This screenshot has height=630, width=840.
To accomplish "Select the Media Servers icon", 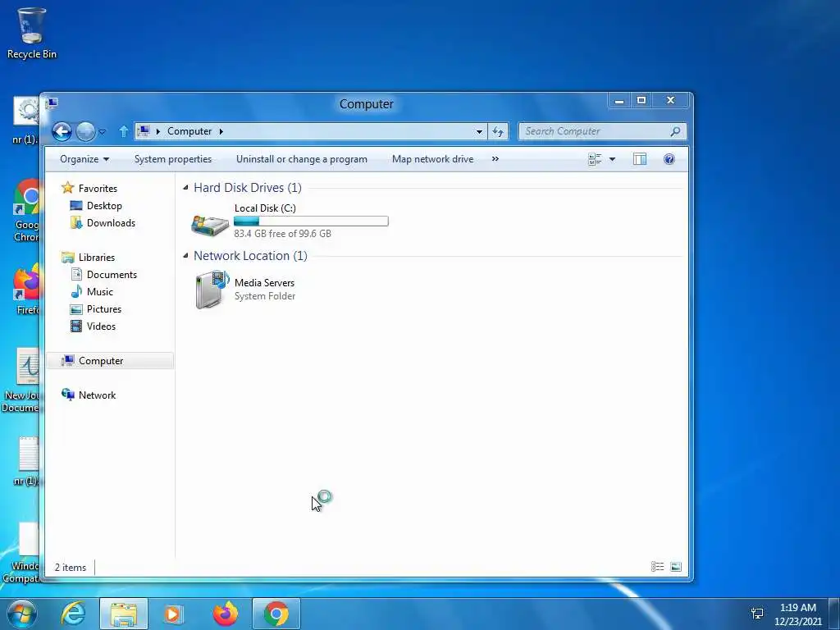I will (x=212, y=290).
